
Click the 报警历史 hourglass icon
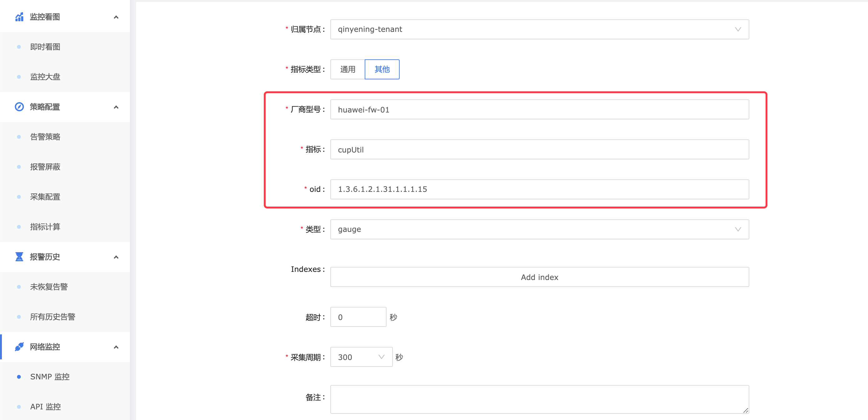coord(19,257)
